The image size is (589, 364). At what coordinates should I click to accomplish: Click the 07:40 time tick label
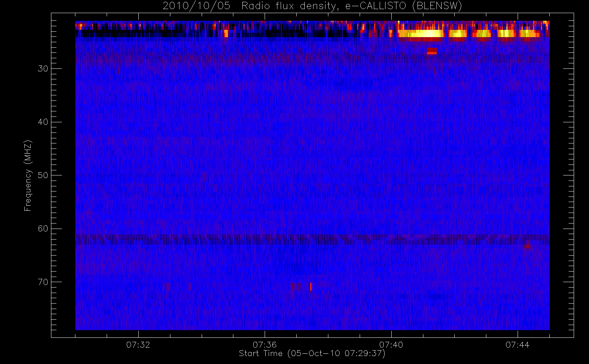[391, 345]
